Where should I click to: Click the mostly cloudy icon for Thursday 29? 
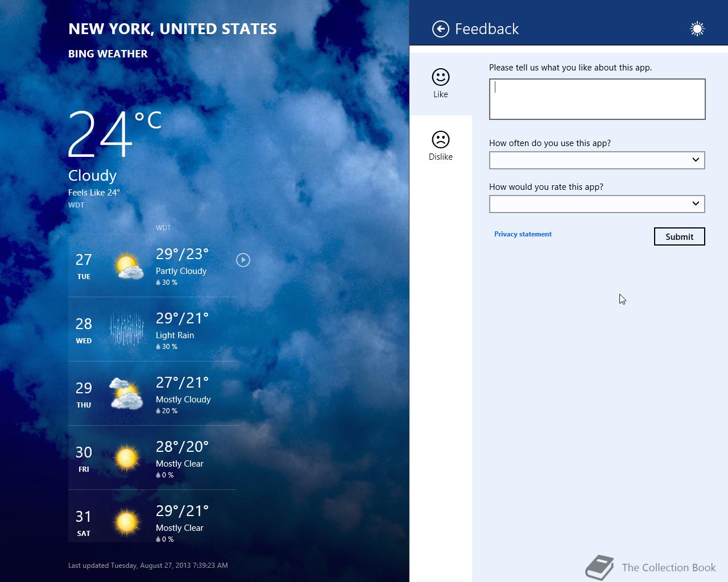click(126, 393)
